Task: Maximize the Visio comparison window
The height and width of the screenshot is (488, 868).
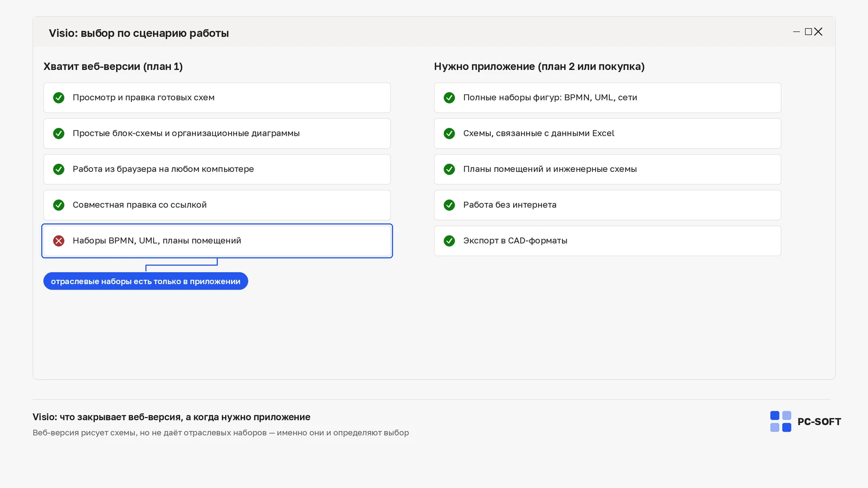Action: click(x=808, y=32)
